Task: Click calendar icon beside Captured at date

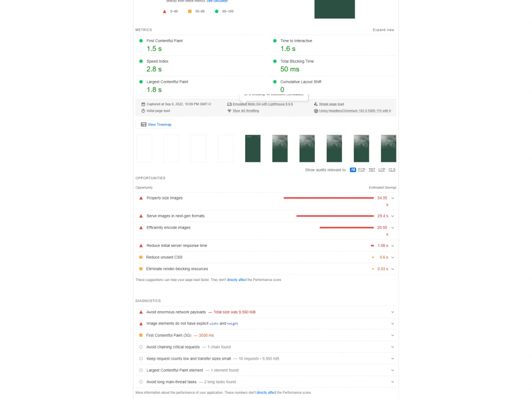Action: coord(143,104)
